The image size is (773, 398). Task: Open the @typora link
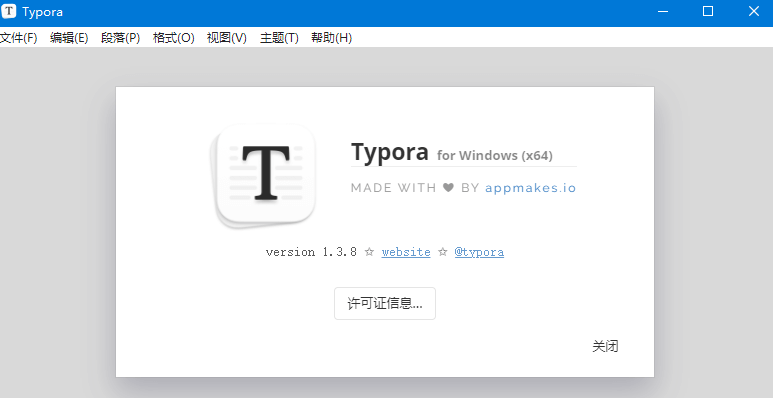coord(479,252)
